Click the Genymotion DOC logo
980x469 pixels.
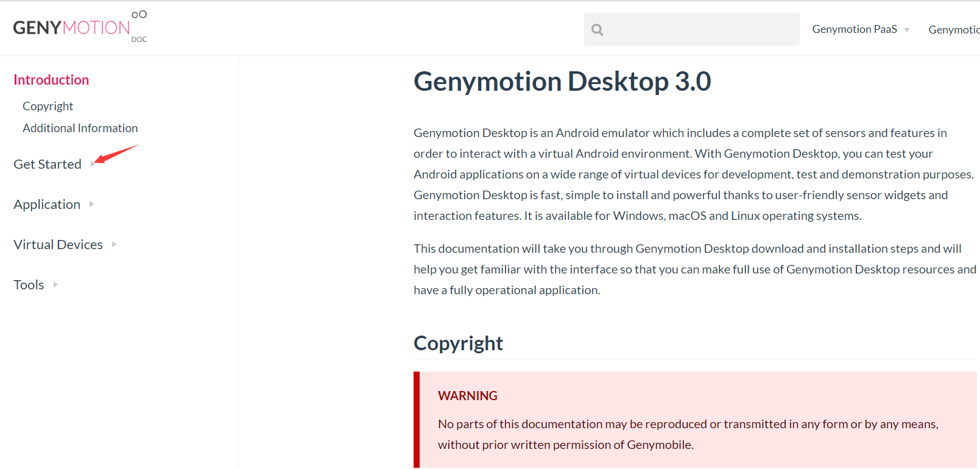point(80,27)
